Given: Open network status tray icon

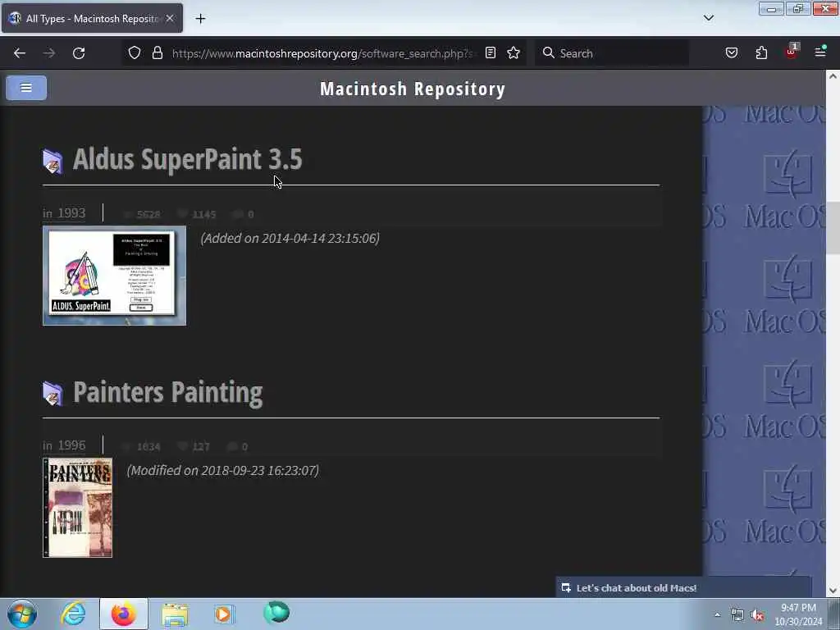Looking at the screenshot, I should coord(737,615).
